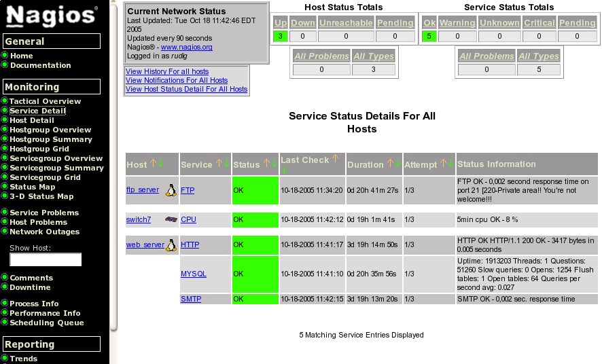Screen dimensions: 602x364
Task: Sort Duration column ascending arrow
Action: [x=390, y=163]
